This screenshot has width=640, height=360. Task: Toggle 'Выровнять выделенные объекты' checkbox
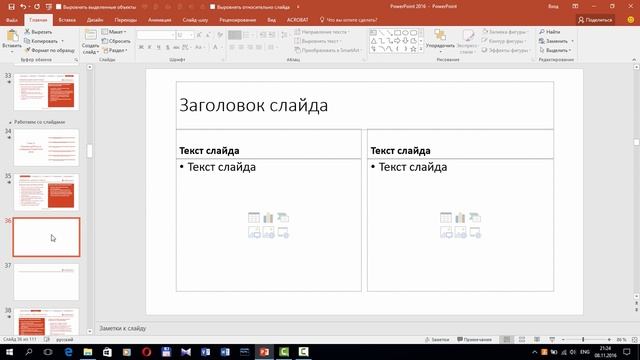click(58, 7)
